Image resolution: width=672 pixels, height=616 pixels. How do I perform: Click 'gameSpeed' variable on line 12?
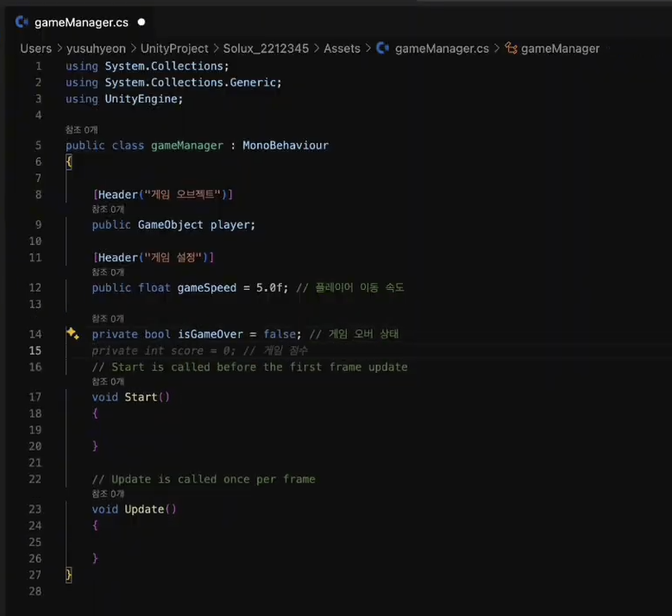[x=206, y=287]
